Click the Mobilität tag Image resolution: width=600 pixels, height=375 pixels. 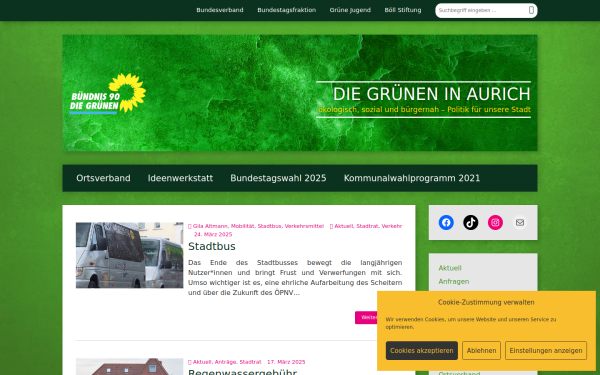[242, 226]
